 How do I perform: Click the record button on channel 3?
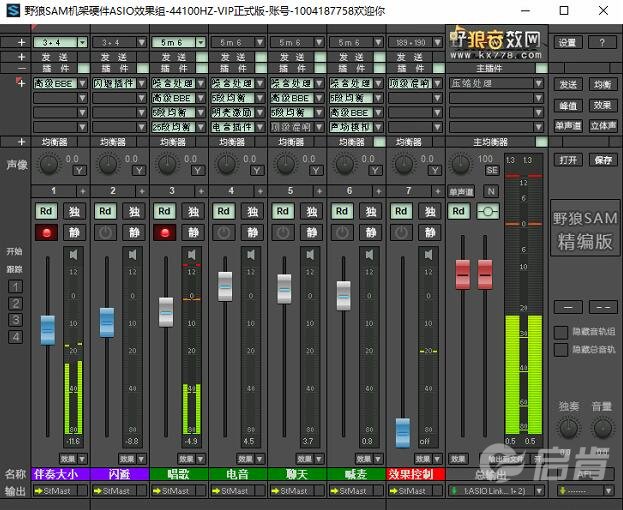(164, 233)
